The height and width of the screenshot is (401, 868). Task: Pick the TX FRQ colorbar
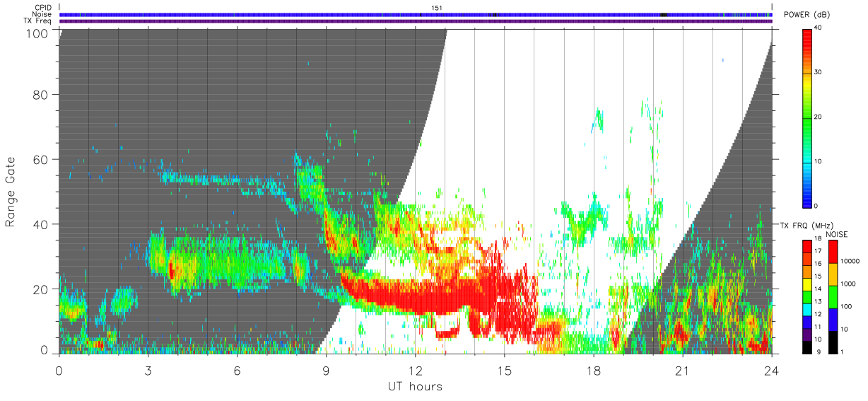(x=807, y=297)
